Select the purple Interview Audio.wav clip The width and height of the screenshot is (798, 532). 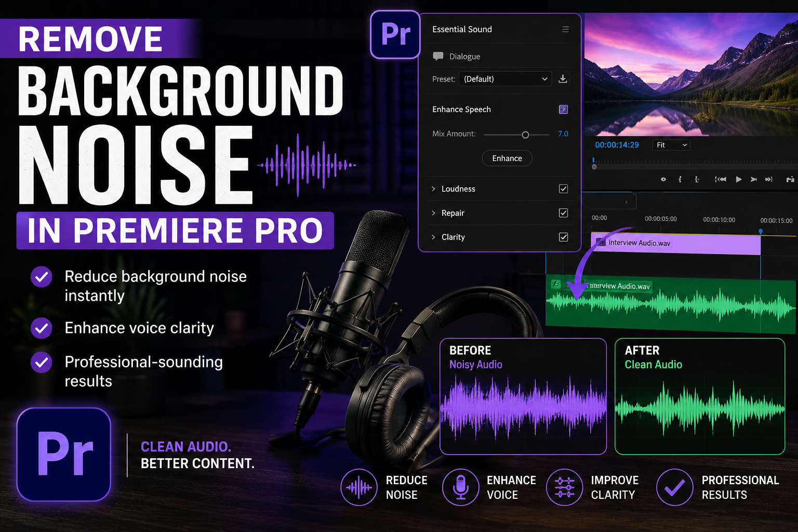(x=675, y=244)
